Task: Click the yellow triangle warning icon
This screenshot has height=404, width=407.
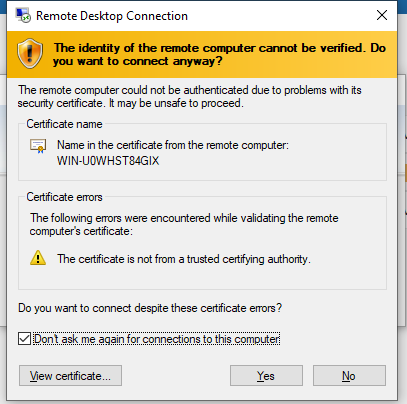Action: [x=38, y=258]
